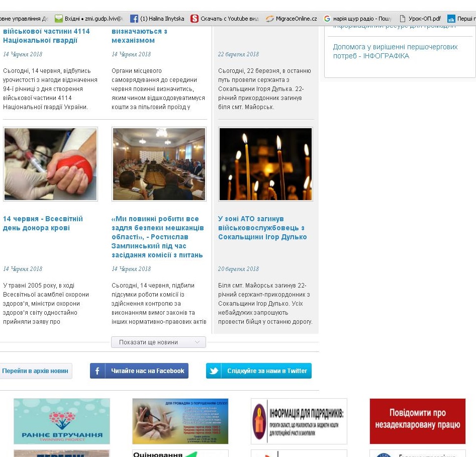Open the Вхідні zmi.gudp.lviv mail bookmark icon

tap(59, 19)
